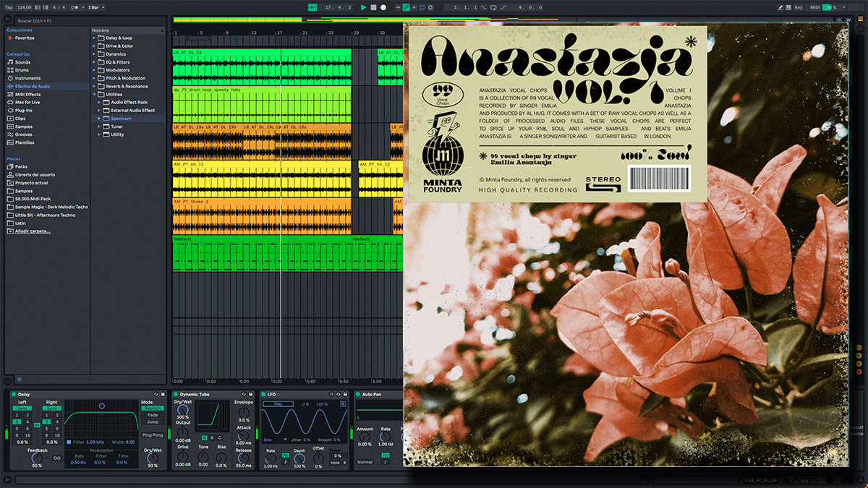
Task: Select the dp_75_drum_loop_spooky_hats clip
Action: (261, 105)
